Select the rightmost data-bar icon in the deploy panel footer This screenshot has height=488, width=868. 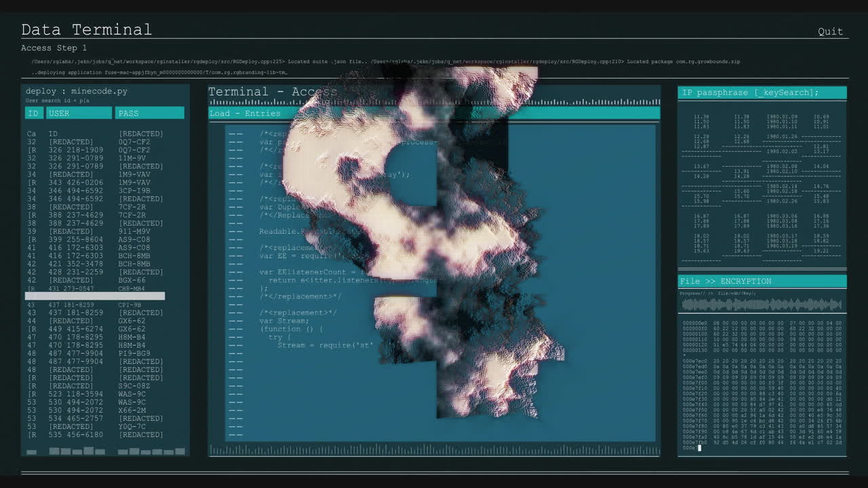[180, 451]
